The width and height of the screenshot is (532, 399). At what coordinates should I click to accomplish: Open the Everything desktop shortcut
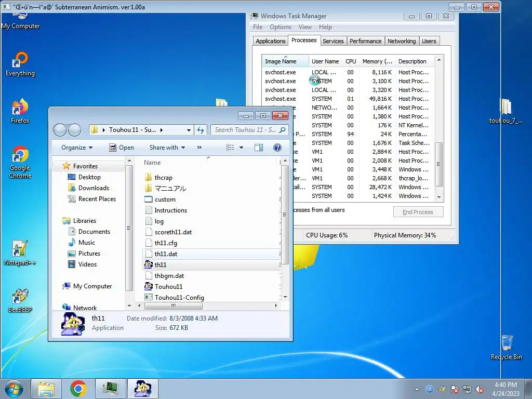20,64
